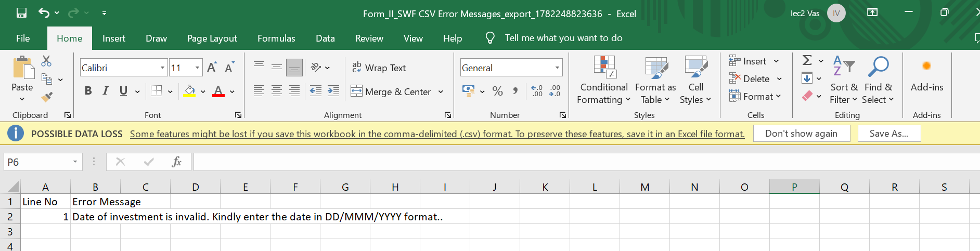Copy selection in the Clipboard group

[46, 79]
